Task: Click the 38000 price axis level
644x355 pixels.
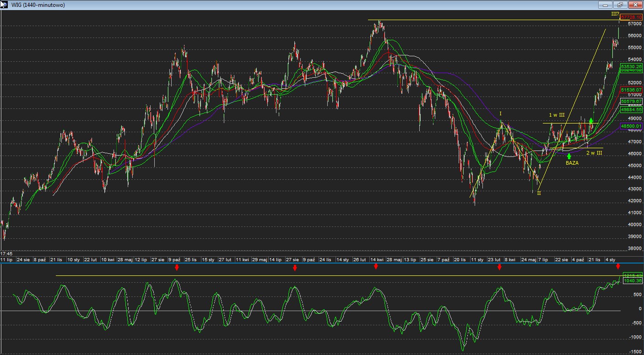Action: pyautogui.click(x=635, y=248)
